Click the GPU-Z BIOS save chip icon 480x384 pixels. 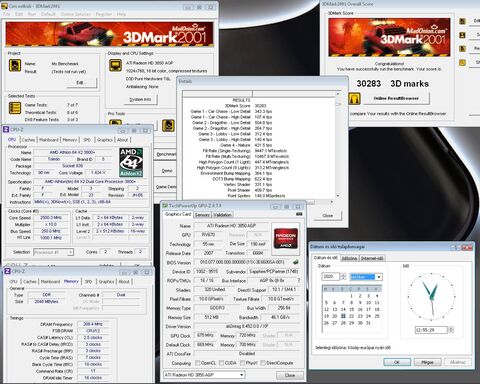pyautogui.click(x=295, y=262)
